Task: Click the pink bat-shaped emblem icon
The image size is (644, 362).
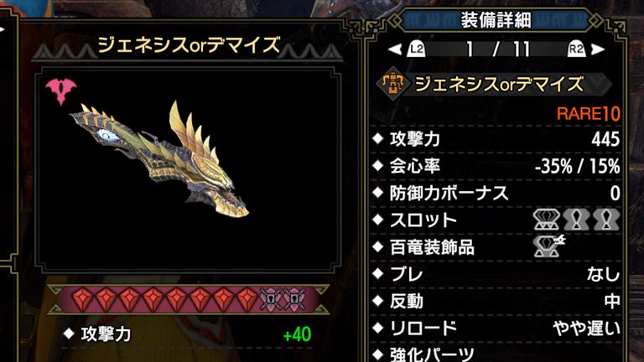Action: coord(60,91)
